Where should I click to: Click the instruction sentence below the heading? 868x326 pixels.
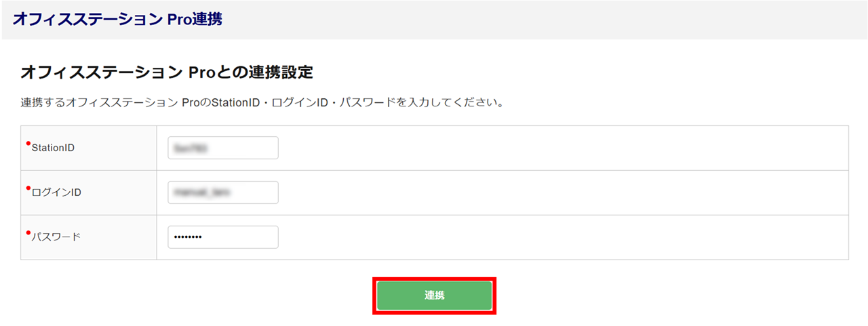(x=261, y=104)
